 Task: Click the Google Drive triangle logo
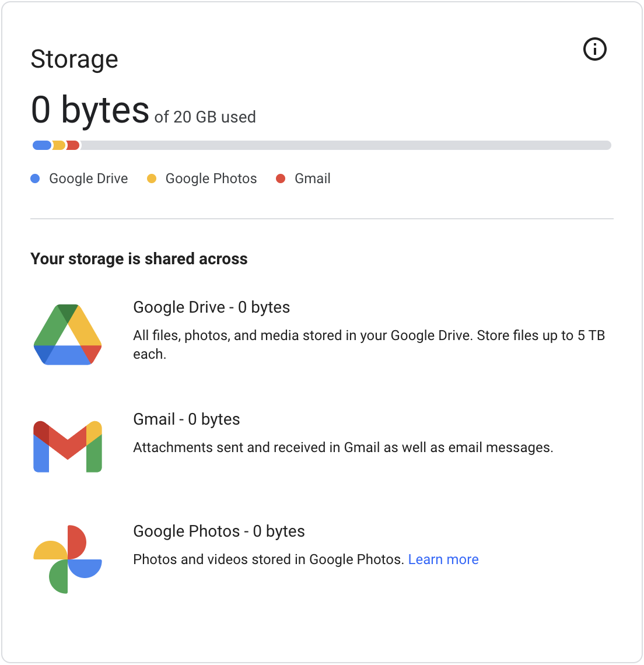coord(68,335)
